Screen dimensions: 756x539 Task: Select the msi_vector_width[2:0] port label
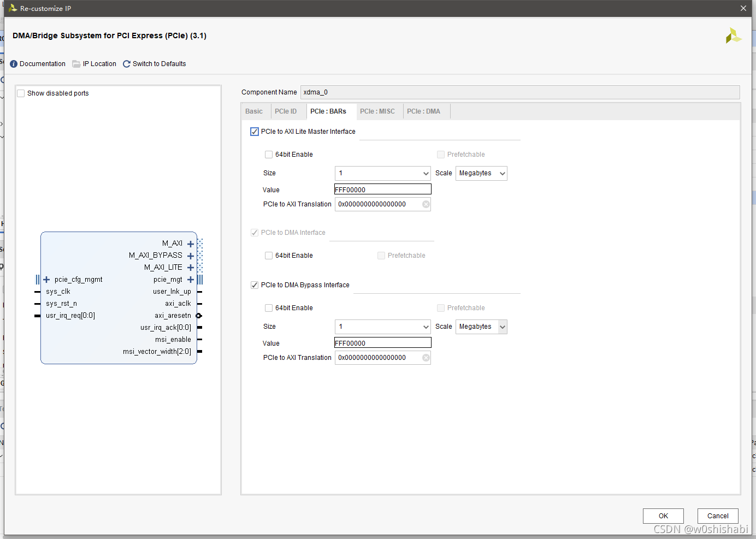pyautogui.click(x=157, y=352)
